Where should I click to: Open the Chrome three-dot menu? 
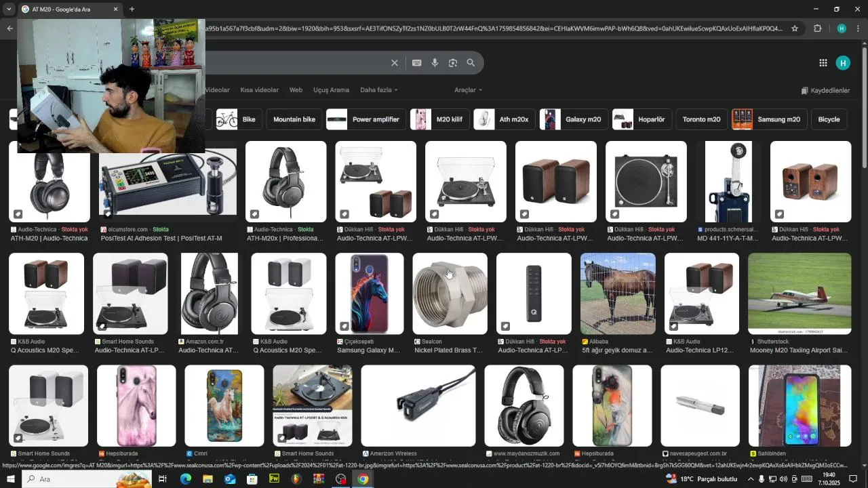click(859, 28)
